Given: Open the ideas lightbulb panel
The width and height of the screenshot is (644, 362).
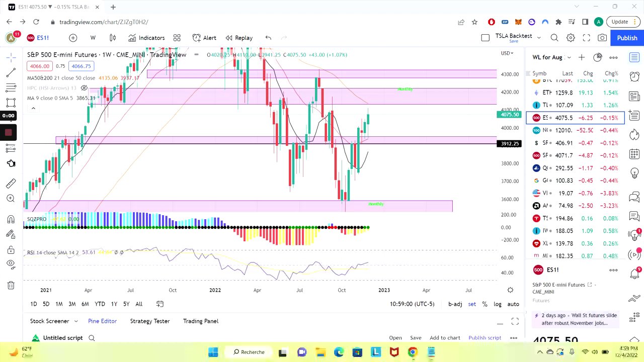Looking at the screenshot, I should (634, 173).
